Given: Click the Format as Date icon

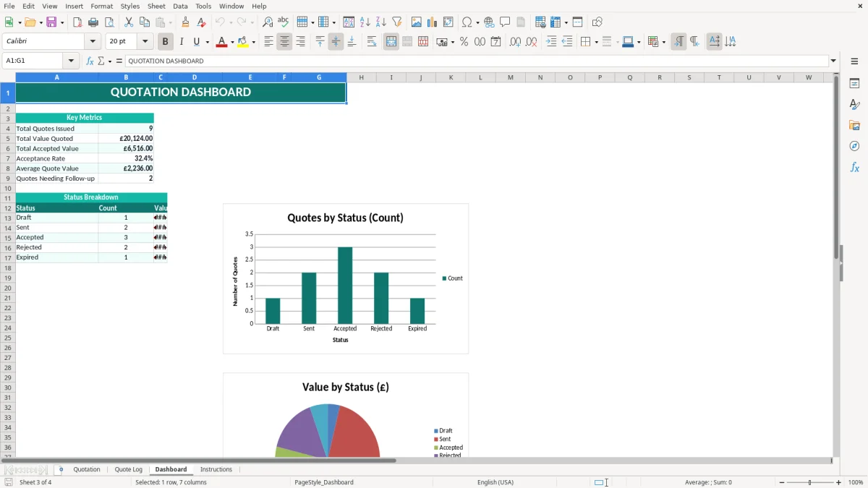Looking at the screenshot, I should (496, 42).
